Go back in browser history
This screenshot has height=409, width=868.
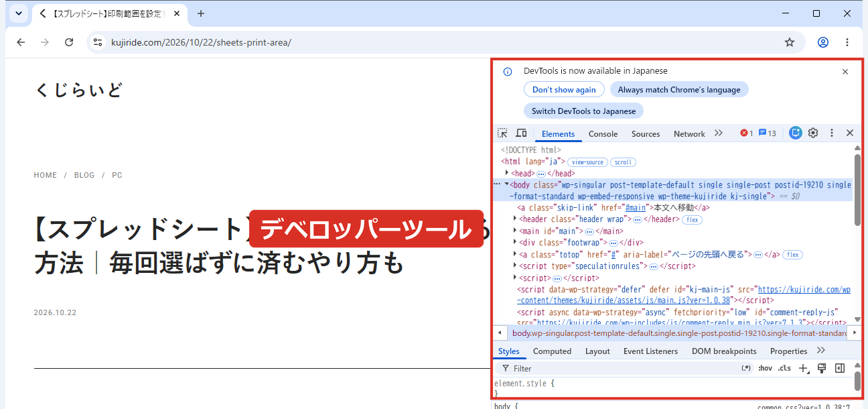coord(21,42)
